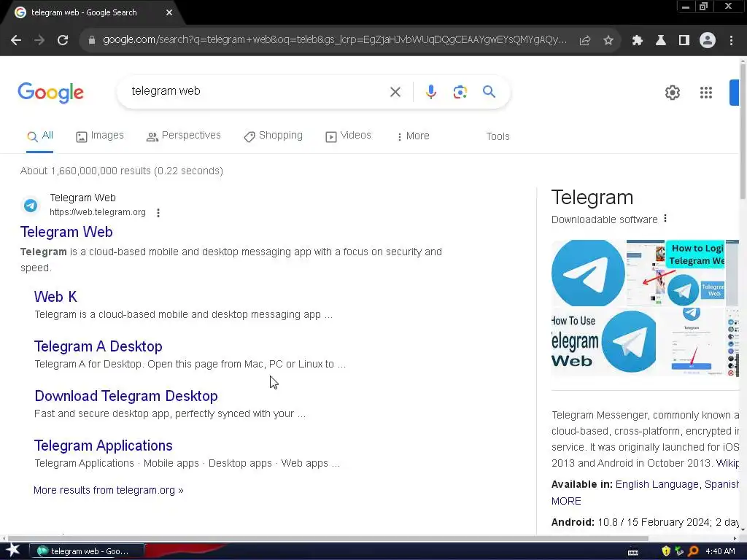Click the browser address bar URL
747x560 pixels.
335,40
